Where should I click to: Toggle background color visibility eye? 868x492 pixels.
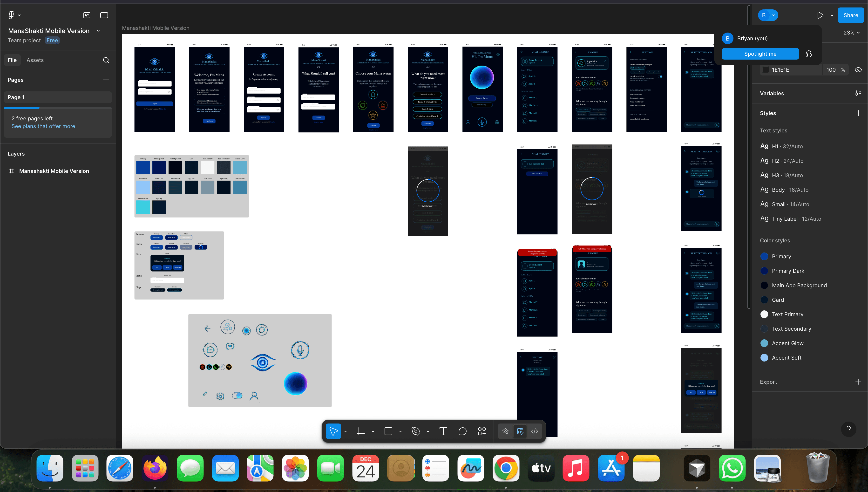tap(858, 70)
